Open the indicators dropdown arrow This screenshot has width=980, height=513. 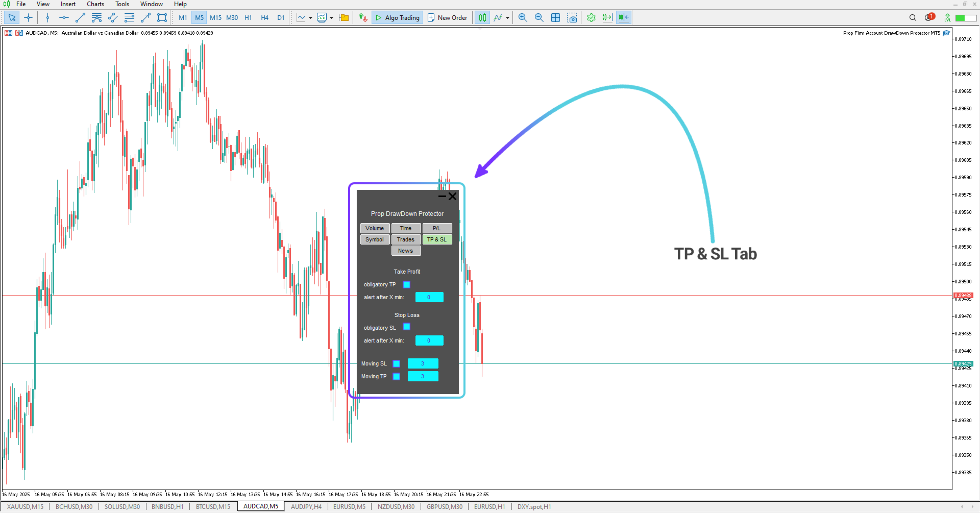pos(331,18)
